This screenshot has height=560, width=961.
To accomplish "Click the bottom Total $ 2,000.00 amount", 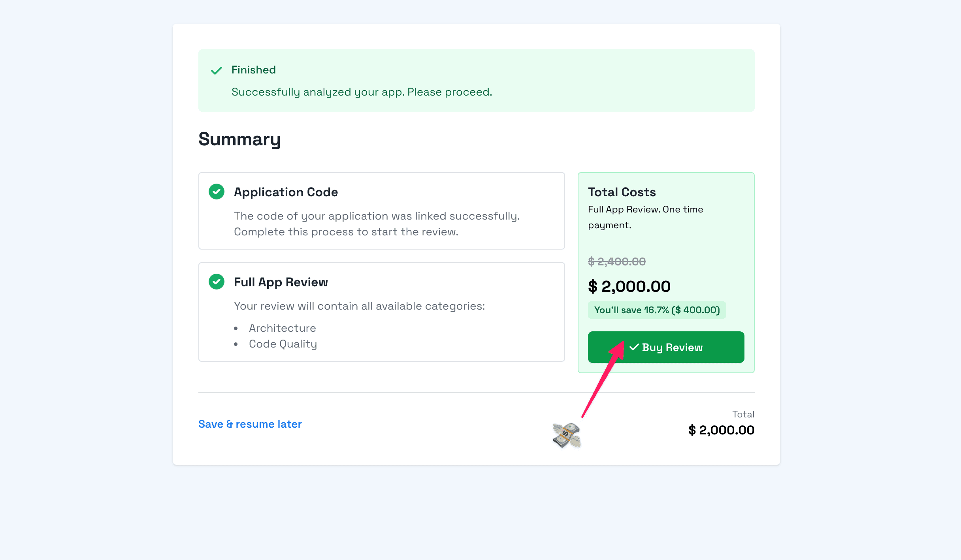I will (721, 430).
